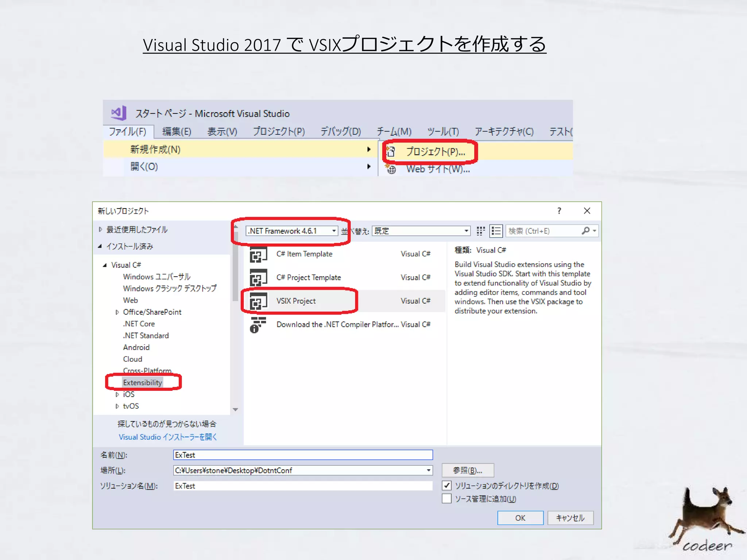This screenshot has width=747, height=560.
Task: Open the チーム(M) menu
Action: point(394,132)
